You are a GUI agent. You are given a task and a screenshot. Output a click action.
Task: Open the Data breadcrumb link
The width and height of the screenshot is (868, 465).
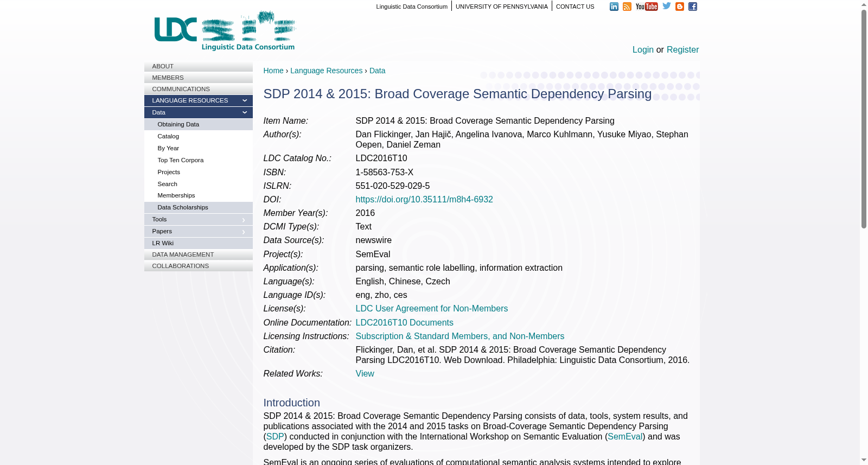pos(378,71)
